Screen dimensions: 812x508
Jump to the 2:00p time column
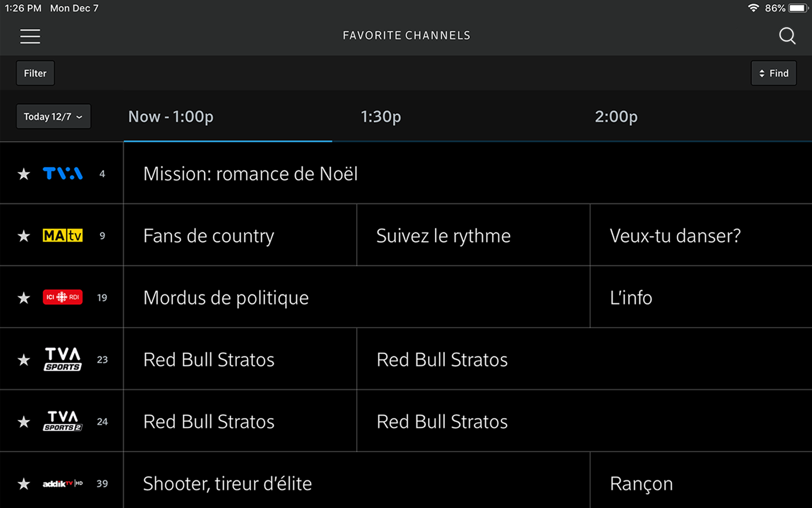(616, 116)
